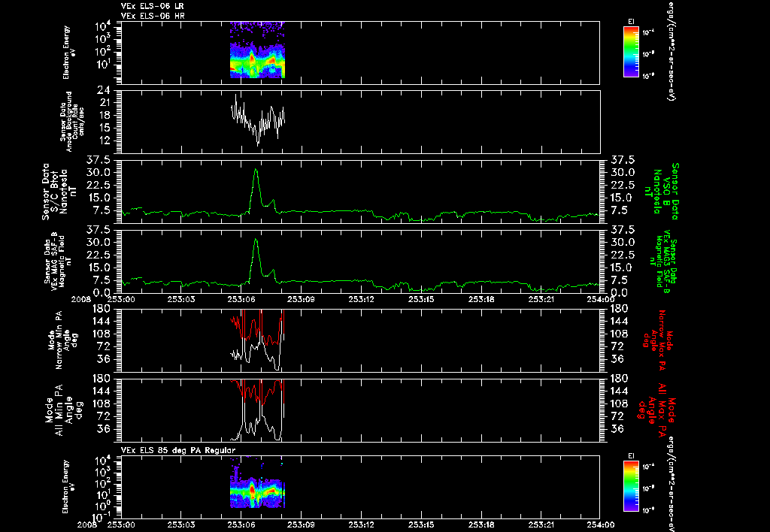Click the '253:09' tick below the MAG SAF-B panel
The width and height of the screenshot is (770, 532).
click(301, 299)
